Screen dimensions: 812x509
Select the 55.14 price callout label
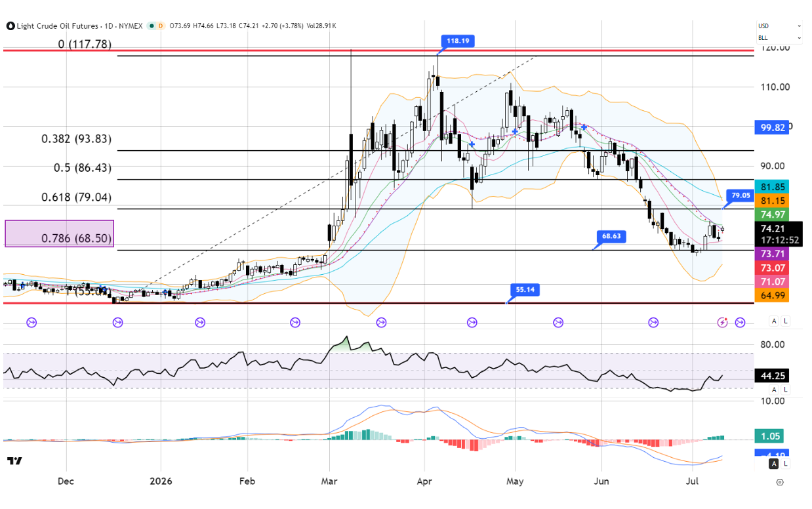click(524, 289)
